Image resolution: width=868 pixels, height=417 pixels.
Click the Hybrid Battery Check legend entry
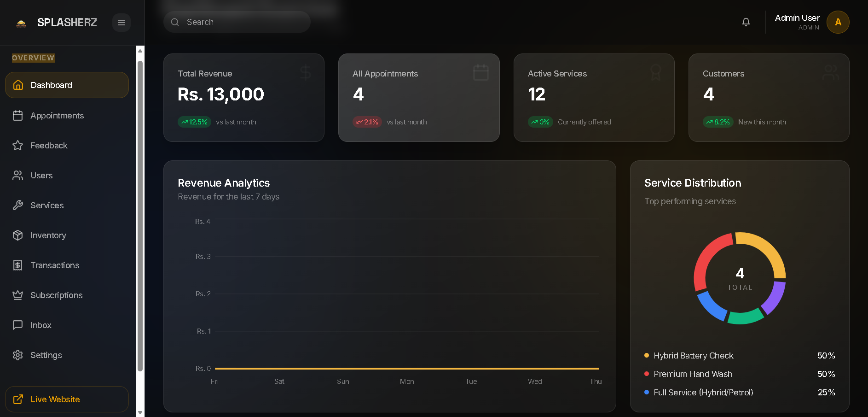pyautogui.click(x=740, y=356)
